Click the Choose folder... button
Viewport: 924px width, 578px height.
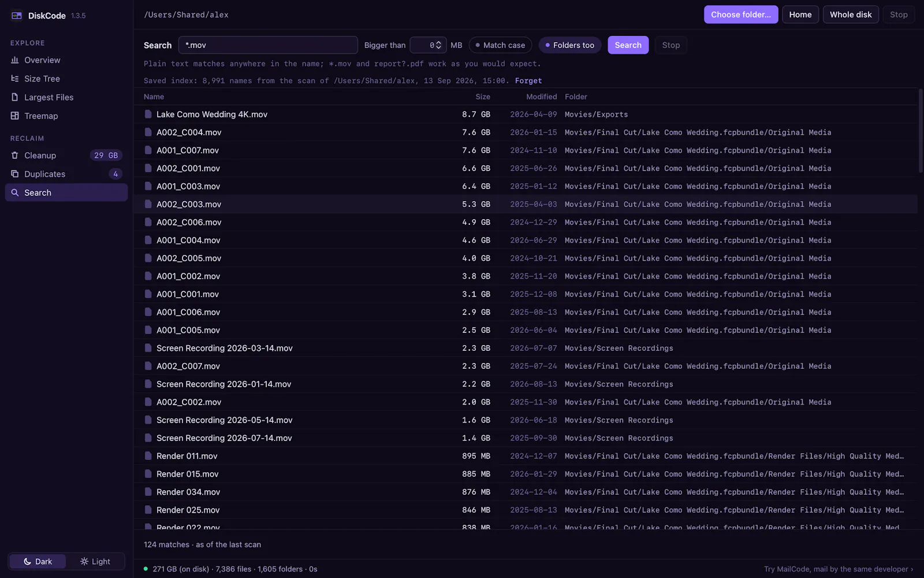(x=741, y=14)
